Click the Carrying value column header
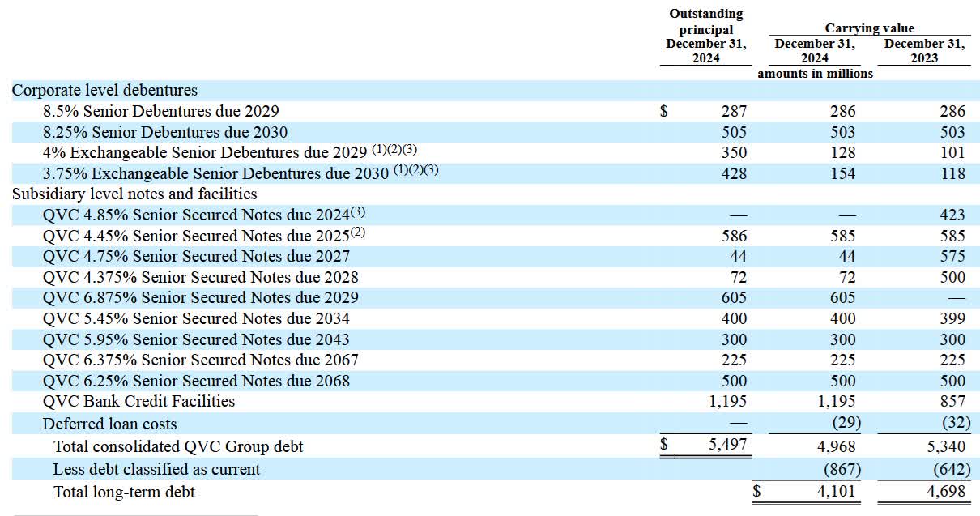This screenshot has height=516, width=980. pyautogui.click(x=869, y=28)
